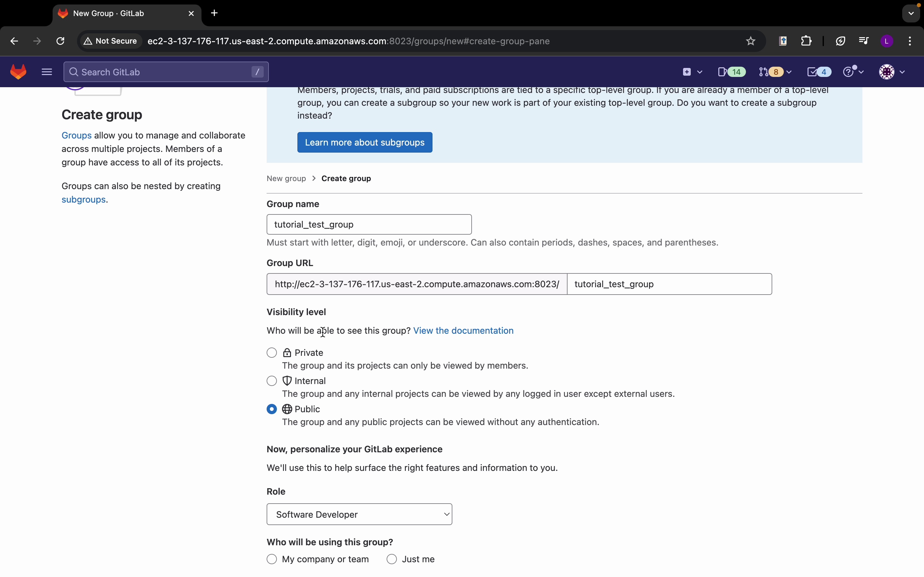This screenshot has width=924, height=577.
Task: Select the Private visibility radio button
Action: [272, 353]
